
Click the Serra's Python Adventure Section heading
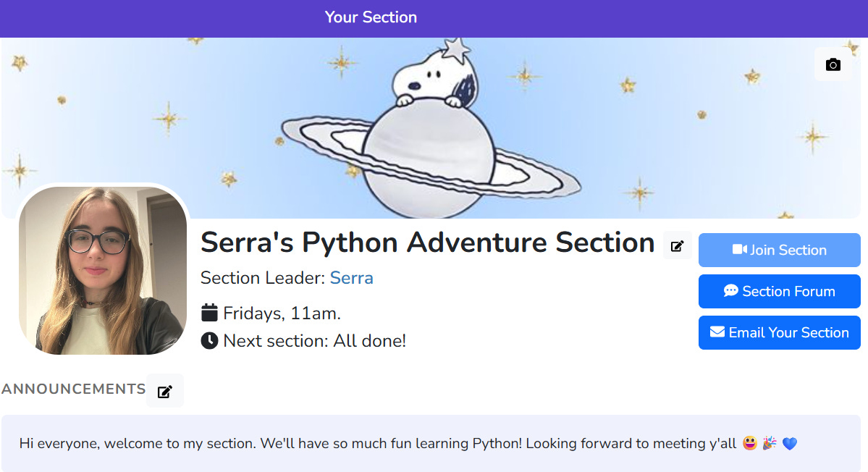pyautogui.click(x=427, y=243)
